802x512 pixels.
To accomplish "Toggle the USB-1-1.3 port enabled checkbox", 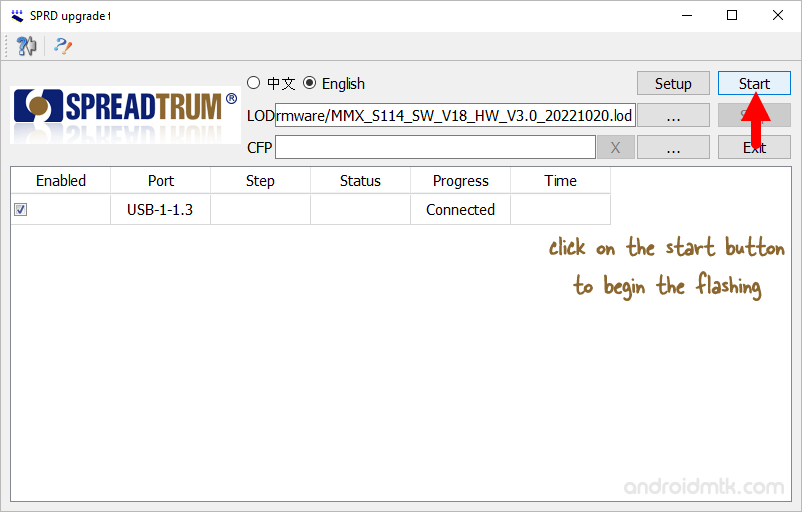I will click(x=21, y=210).
